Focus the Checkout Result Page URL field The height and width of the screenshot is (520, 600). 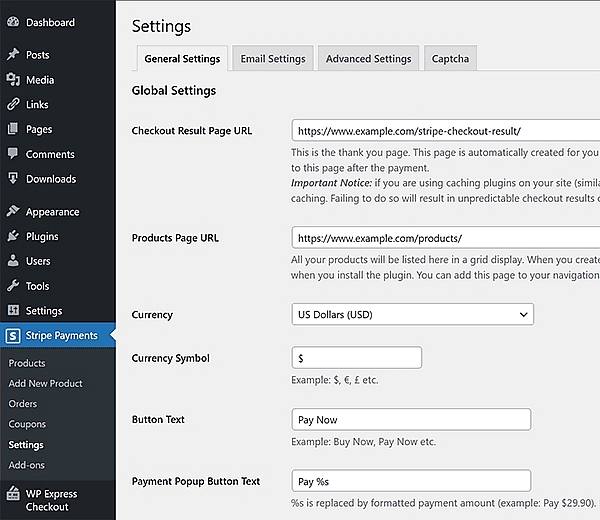coord(445,131)
